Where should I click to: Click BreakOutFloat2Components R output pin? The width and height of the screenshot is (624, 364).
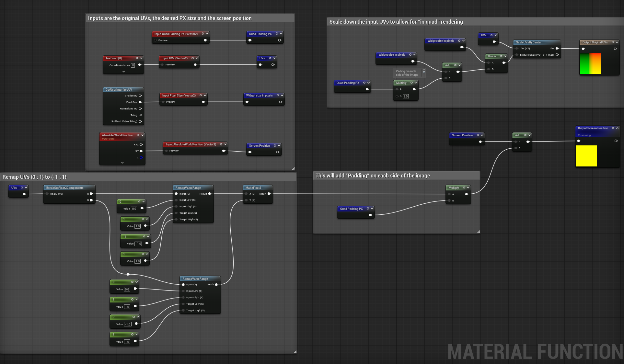click(x=91, y=194)
